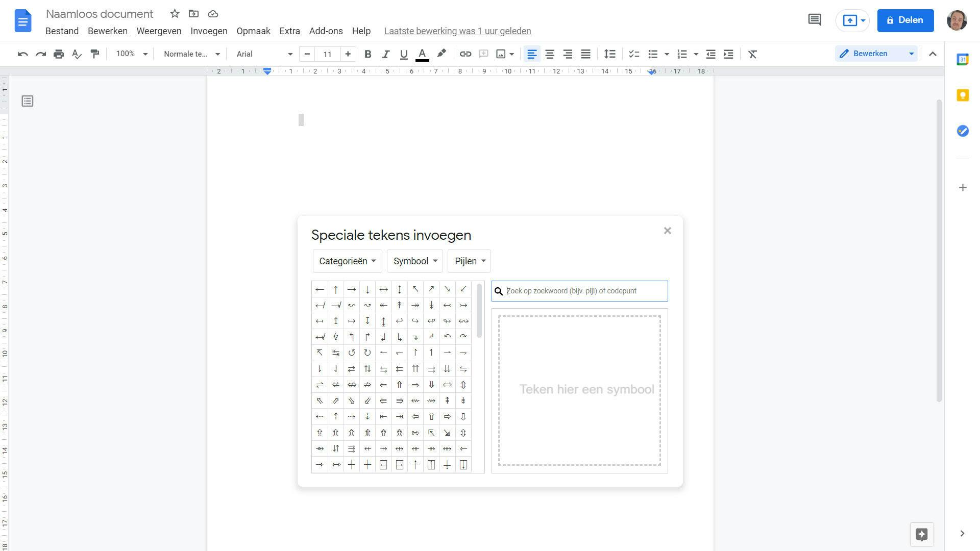This screenshot has height=551, width=980.
Task: Open the Arial font dropdown
Action: point(264,54)
